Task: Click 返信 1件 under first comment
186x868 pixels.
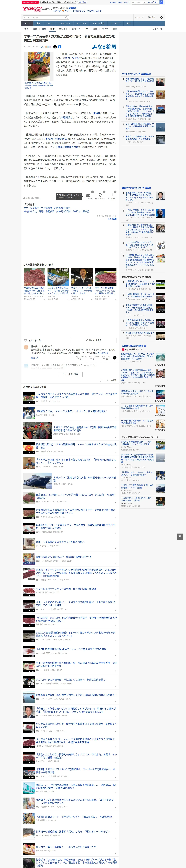Action: [34, 358]
